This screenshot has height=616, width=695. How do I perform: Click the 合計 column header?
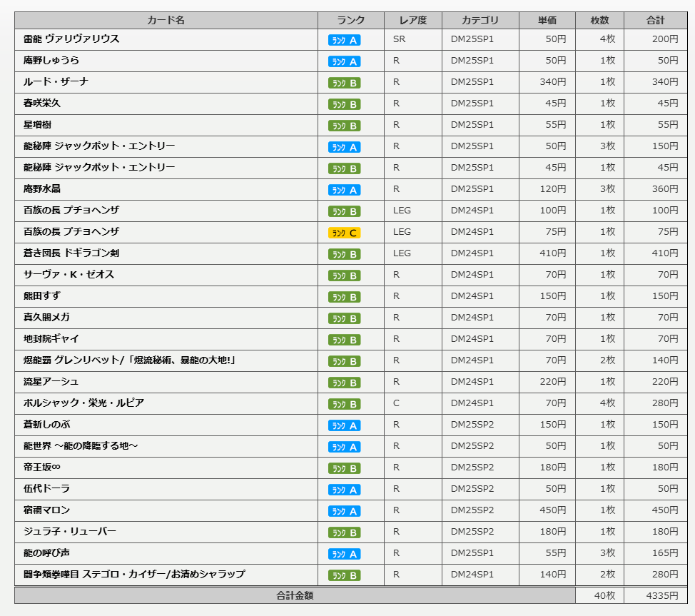tap(655, 21)
